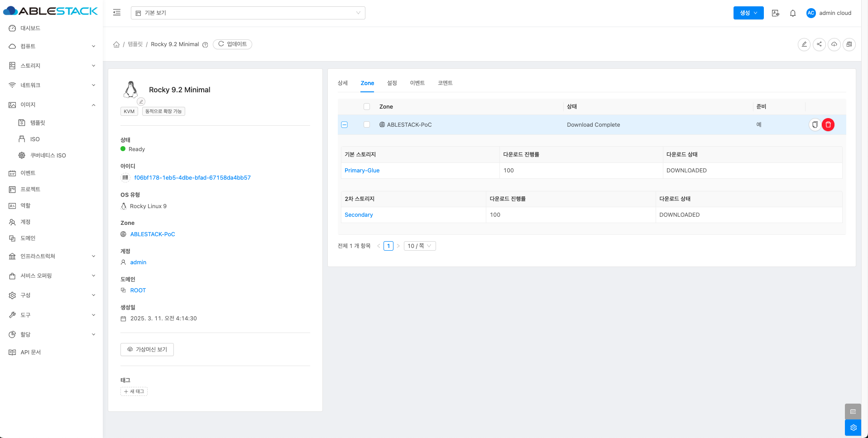Add a new tag with 새 태그
The height and width of the screenshot is (438, 868).
coord(134,391)
